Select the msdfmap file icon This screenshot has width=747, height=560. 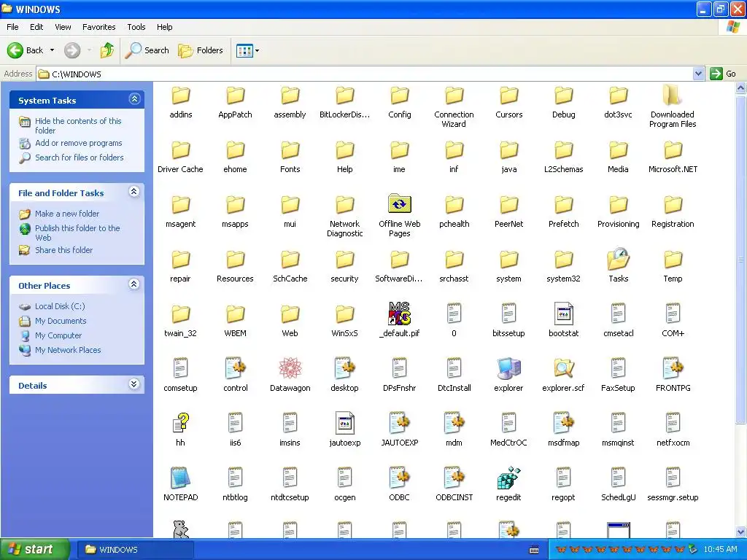pos(564,423)
